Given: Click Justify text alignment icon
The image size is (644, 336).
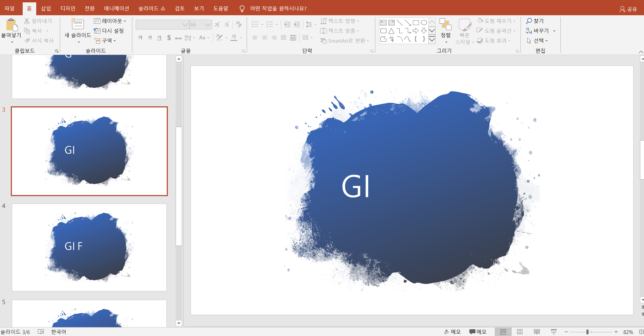Looking at the screenshot, I should [x=284, y=38].
